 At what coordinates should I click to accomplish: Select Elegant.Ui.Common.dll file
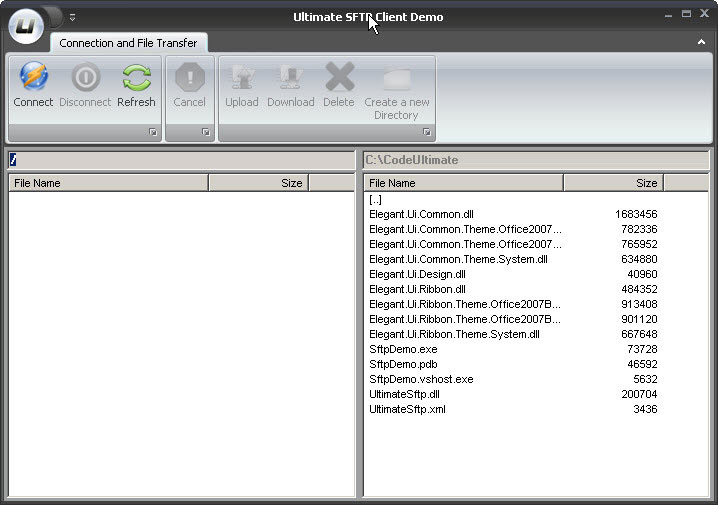[x=421, y=214]
